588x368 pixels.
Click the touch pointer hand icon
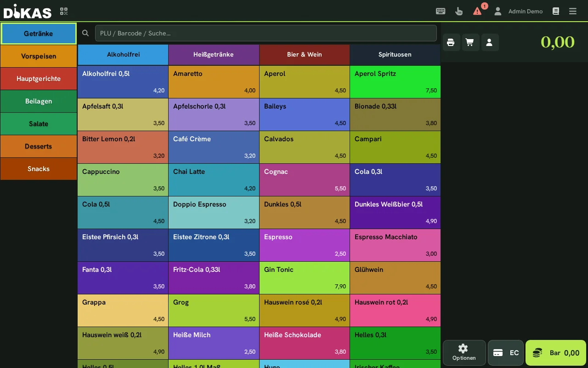point(458,11)
